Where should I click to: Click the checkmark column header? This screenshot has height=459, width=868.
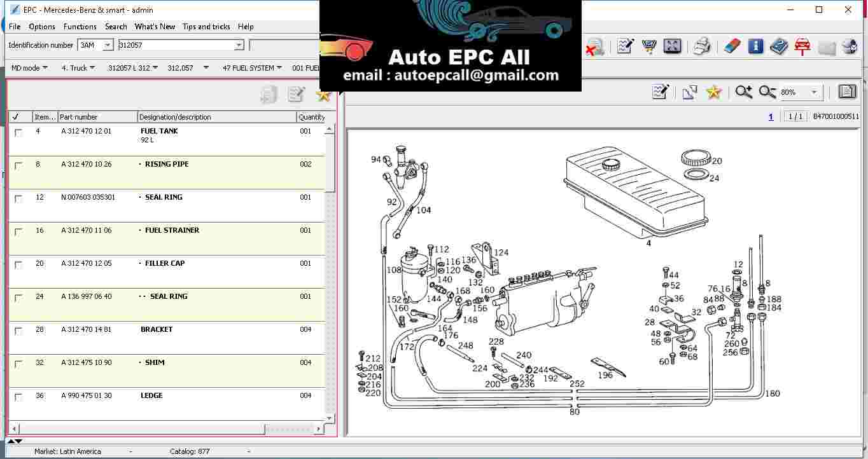pos(20,117)
